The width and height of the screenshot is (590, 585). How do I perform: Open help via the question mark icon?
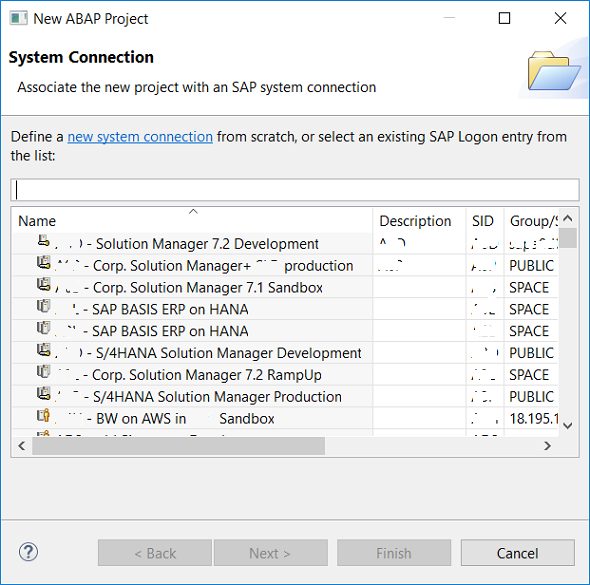(x=28, y=552)
